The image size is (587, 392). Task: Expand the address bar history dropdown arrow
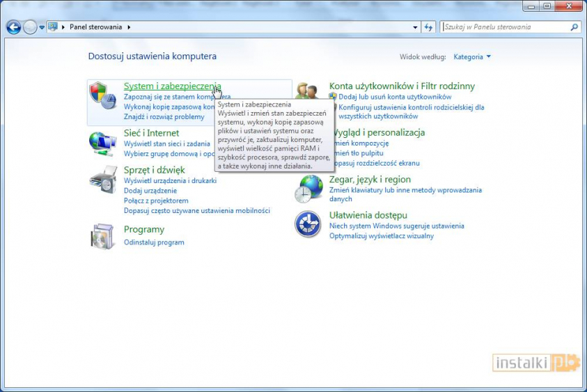414,27
